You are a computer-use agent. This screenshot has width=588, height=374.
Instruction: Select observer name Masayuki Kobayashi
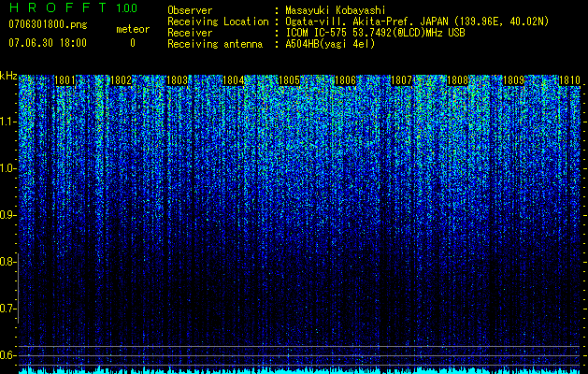point(336,10)
